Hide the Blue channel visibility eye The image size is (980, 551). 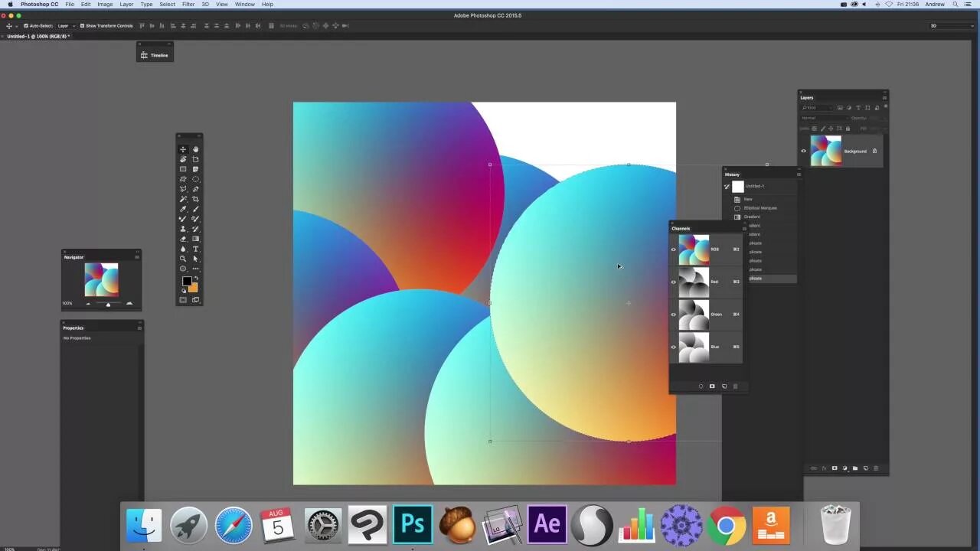[674, 347]
